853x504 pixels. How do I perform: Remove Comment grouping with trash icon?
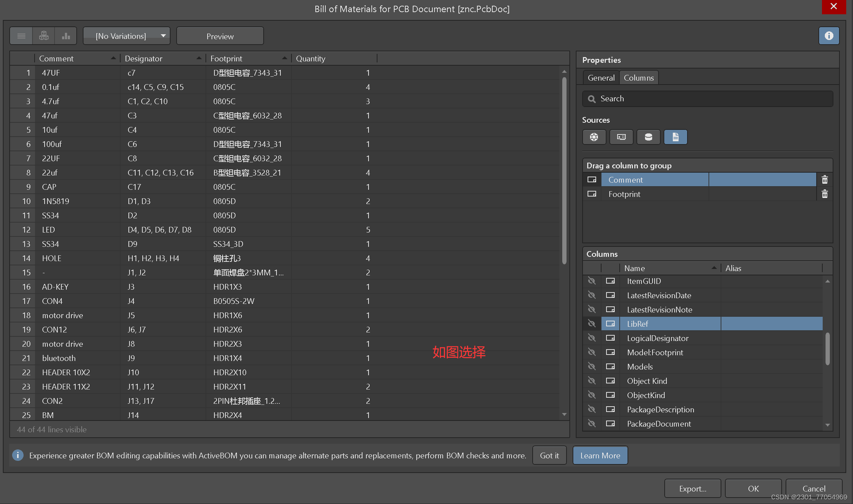point(825,180)
